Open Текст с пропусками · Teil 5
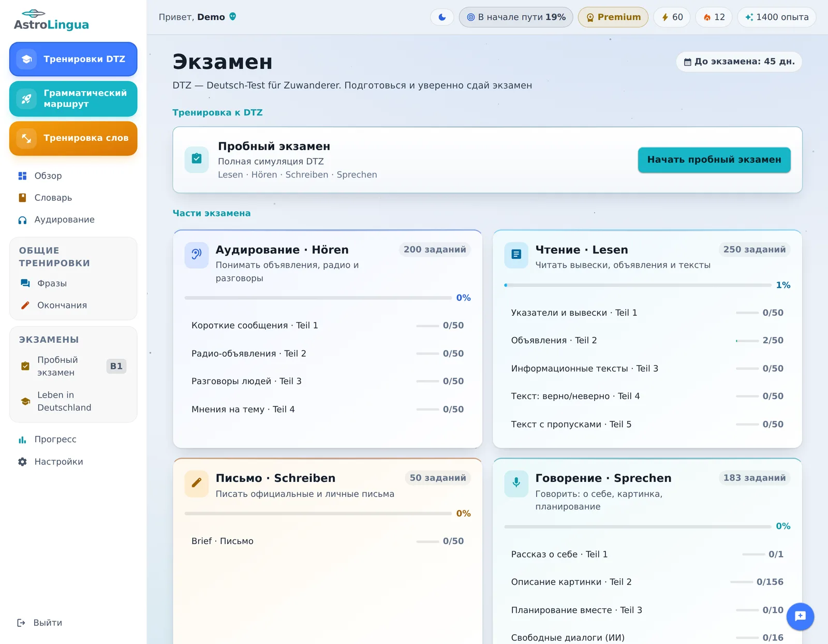This screenshot has height=644, width=828. click(x=647, y=425)
